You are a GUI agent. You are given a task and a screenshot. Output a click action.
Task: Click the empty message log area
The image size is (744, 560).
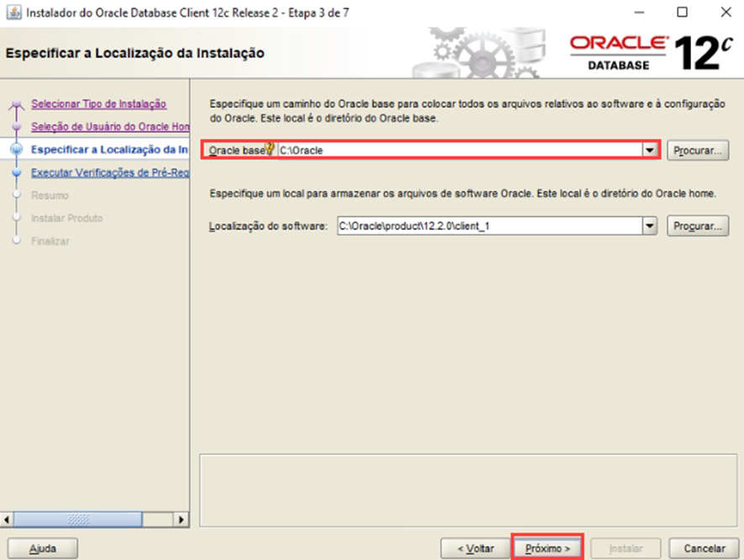click(469, 490)
